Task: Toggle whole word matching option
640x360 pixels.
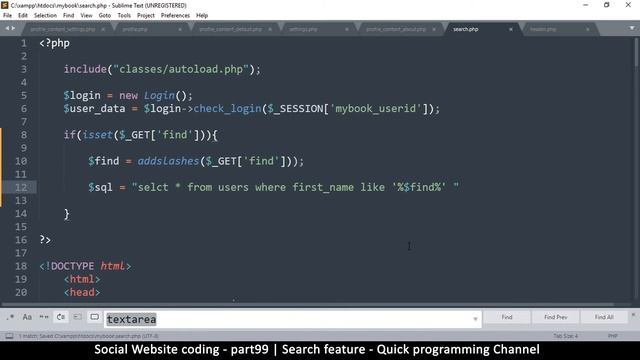Action: [44, 317]
